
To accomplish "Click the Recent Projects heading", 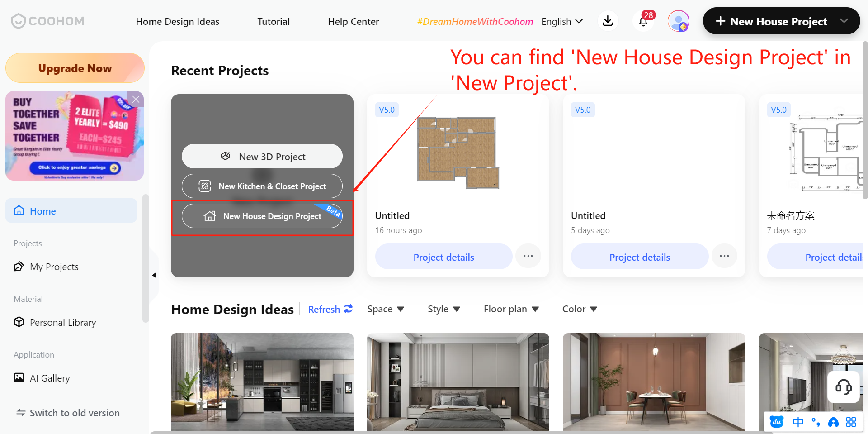I will (x=220, y=71).
